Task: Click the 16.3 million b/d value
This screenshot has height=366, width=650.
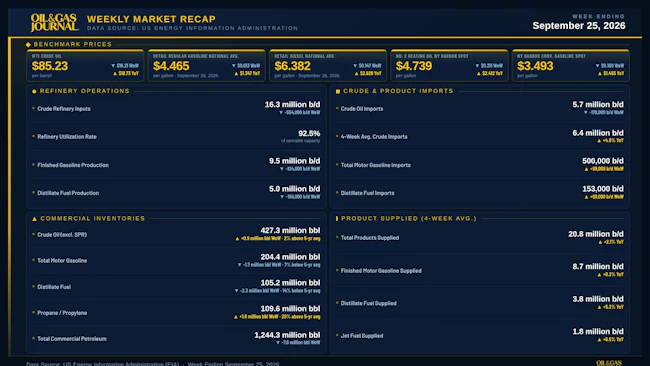Action: (x=292, y=104)
